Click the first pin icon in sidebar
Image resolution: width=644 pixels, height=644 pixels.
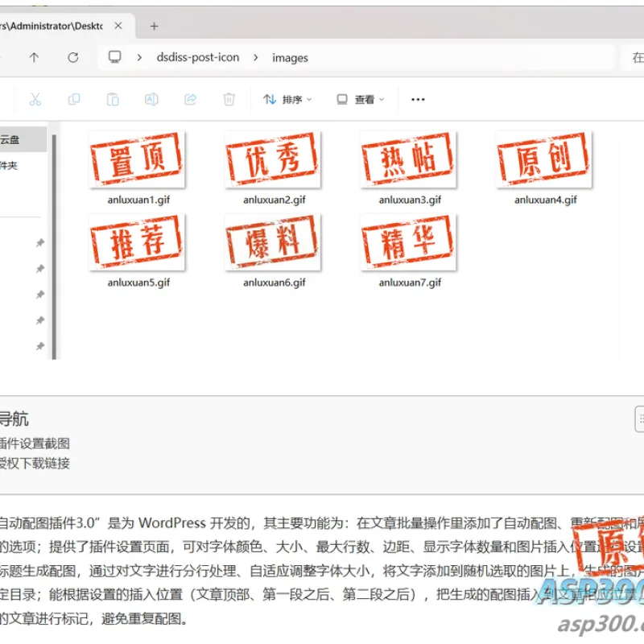tap(39, 243)
